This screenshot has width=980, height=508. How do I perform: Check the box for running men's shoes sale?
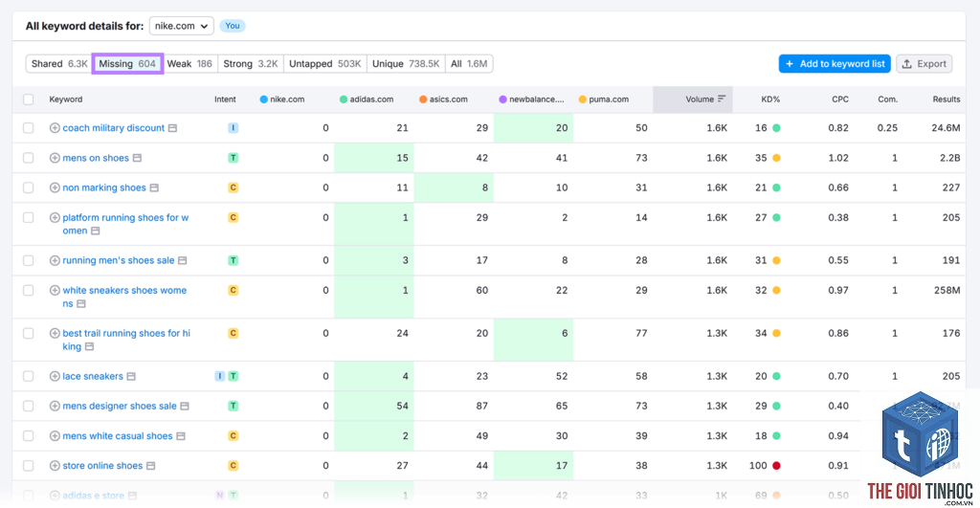(28, 260)
